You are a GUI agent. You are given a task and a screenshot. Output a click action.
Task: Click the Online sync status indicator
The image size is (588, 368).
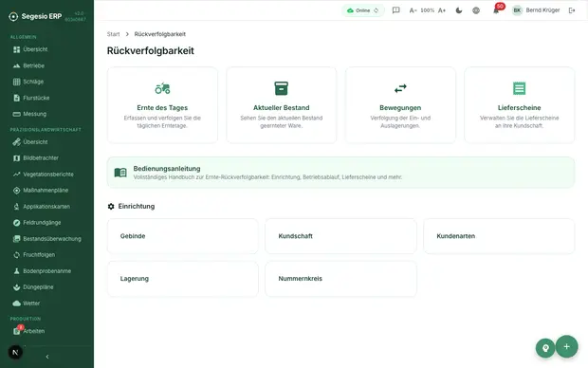click(x=362, y=10)
